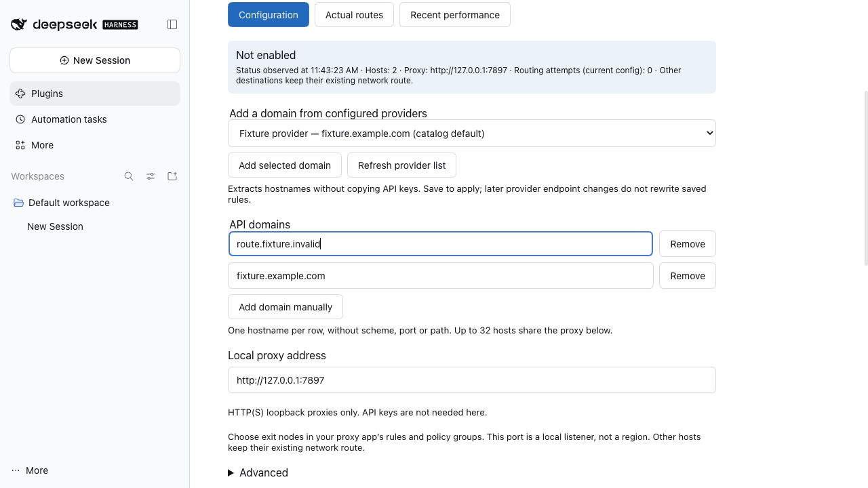Open bottom More ellipsis menu

(30, 470)
